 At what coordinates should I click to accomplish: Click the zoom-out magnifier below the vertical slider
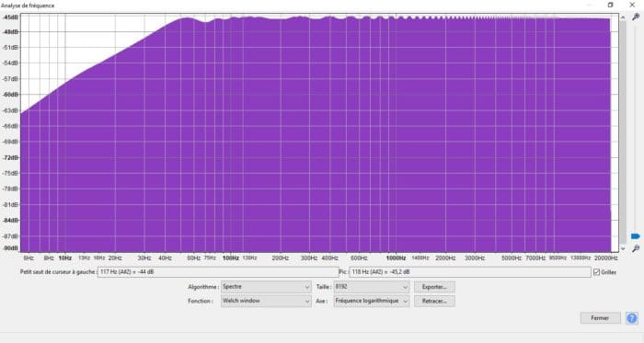pyautogui.click(x=636, y=248)
